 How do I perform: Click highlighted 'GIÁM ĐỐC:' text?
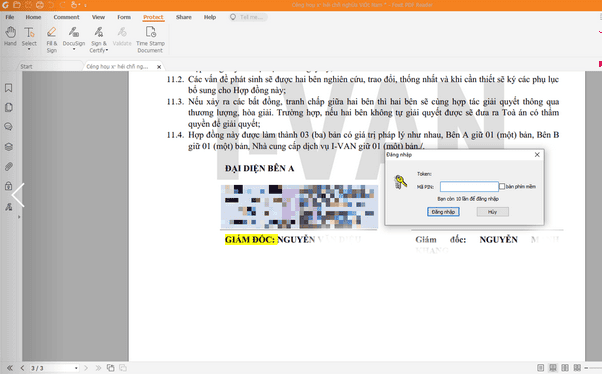tap(250, 240)
